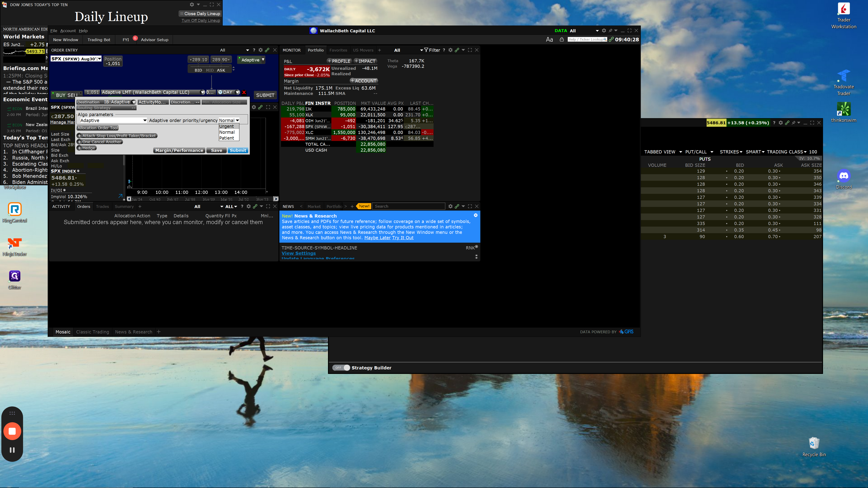Click the News Search input field

point(408,206)
